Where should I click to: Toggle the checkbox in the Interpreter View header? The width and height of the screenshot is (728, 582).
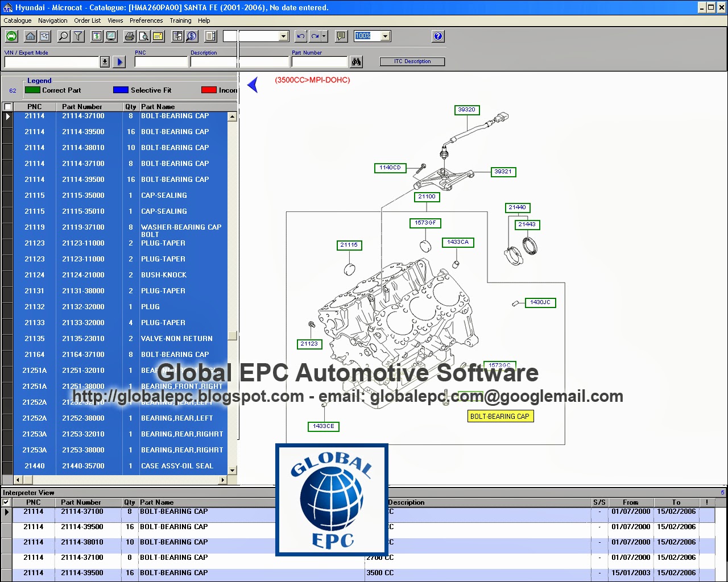pyautogui.click(x=6, y=502)
